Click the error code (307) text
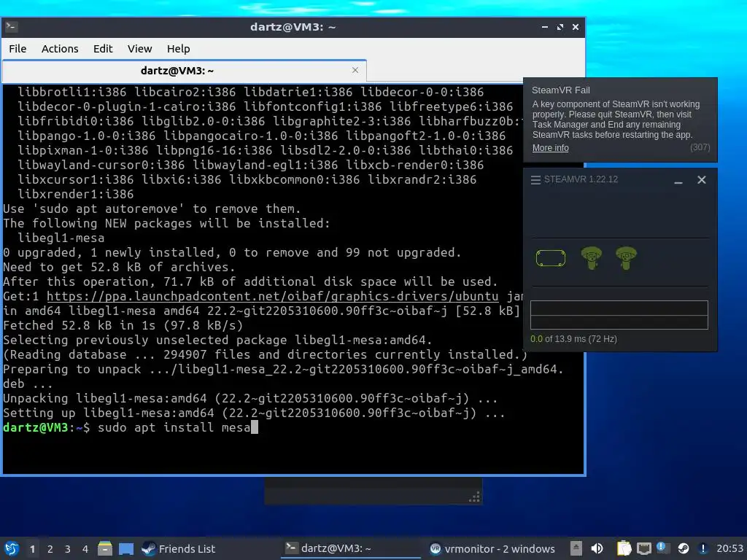 pos(700,147)
